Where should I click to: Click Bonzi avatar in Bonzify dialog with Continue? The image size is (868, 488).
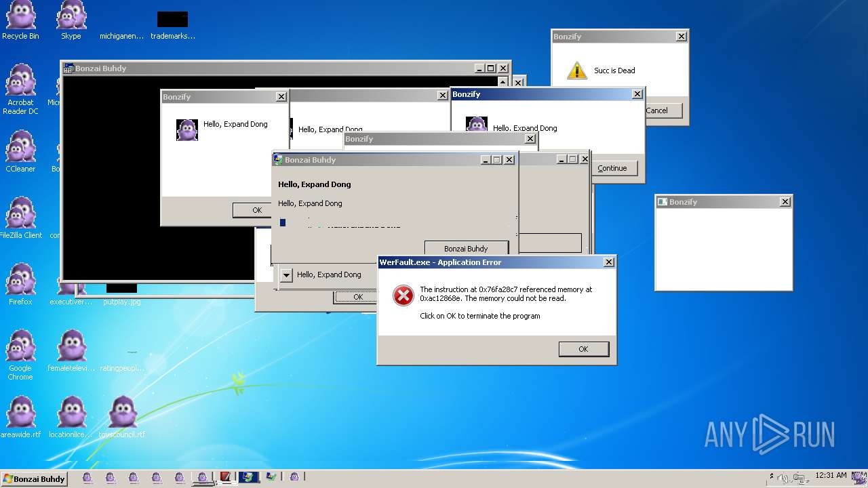click(477, 124)
